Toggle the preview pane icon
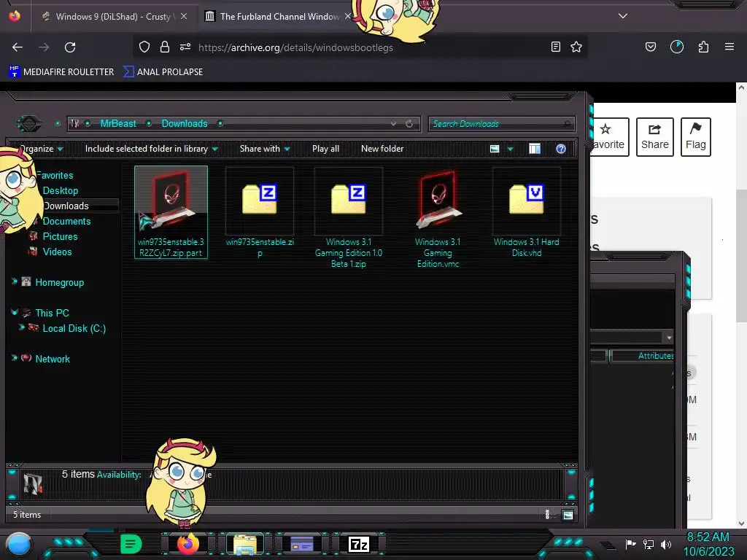Viewport: 747px width, 560px height. pos(535,149)
